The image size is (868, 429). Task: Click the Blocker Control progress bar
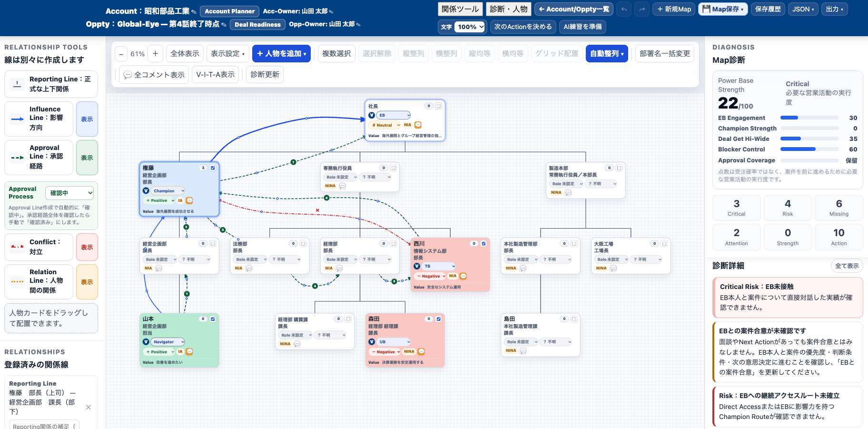click(809, 149)
